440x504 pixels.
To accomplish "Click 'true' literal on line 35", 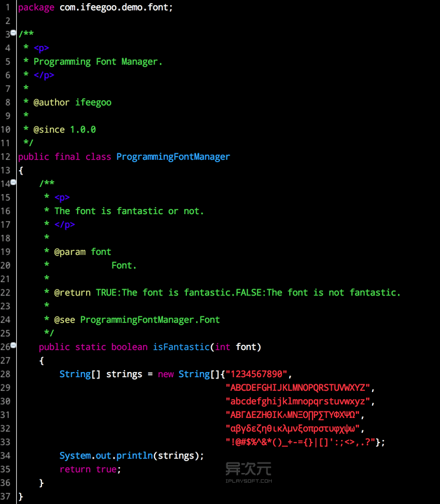I will coord(106,470).
